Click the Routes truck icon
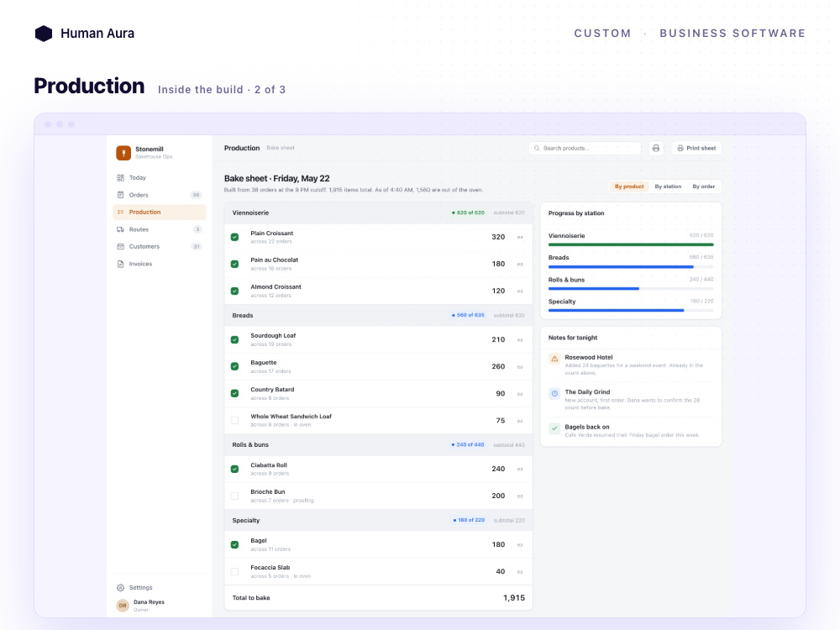Viewport: 840px width, 630px height. coord(120,229)
